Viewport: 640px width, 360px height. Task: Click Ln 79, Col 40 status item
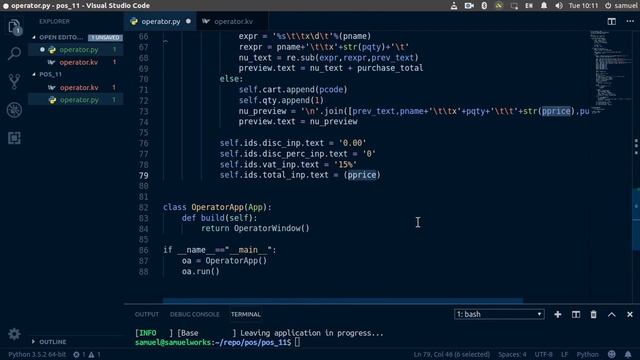click(x=451, y=354)
